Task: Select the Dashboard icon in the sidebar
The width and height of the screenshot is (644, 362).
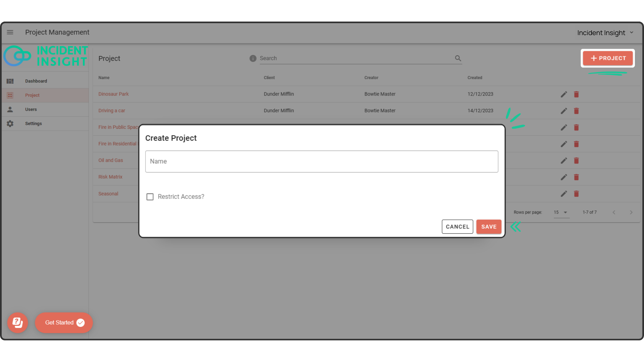Action: pos(10,81)
